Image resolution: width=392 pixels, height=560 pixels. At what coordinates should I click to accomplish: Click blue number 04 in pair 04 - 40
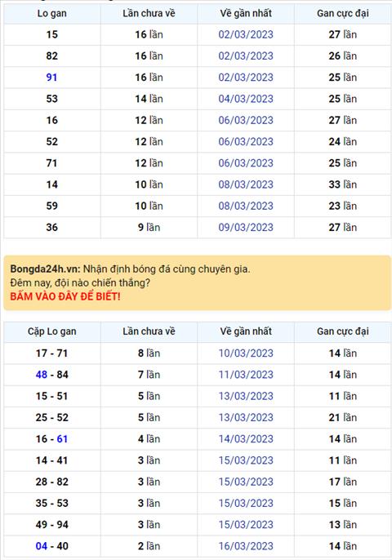coord(42,546)
